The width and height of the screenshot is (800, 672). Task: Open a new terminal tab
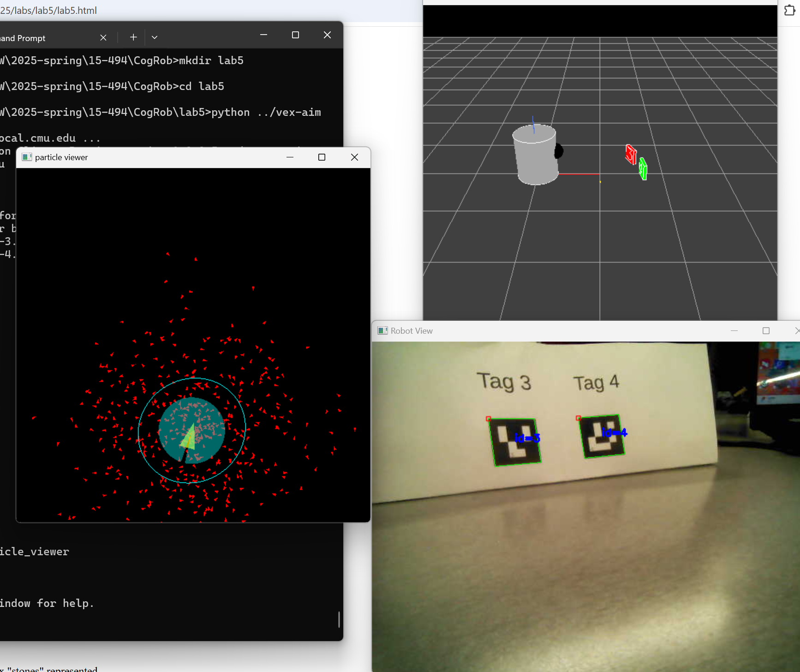coord(133,37)
